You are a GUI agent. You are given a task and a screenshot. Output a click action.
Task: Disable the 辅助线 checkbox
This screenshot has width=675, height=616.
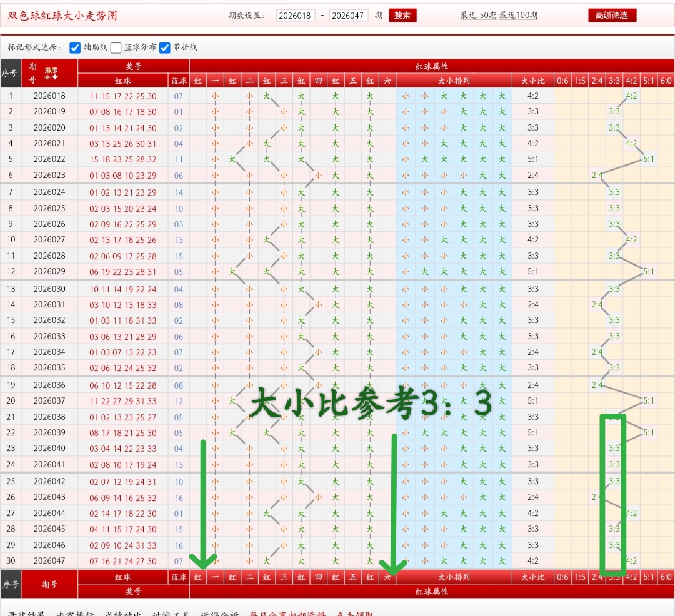click(x=76, y=47)
